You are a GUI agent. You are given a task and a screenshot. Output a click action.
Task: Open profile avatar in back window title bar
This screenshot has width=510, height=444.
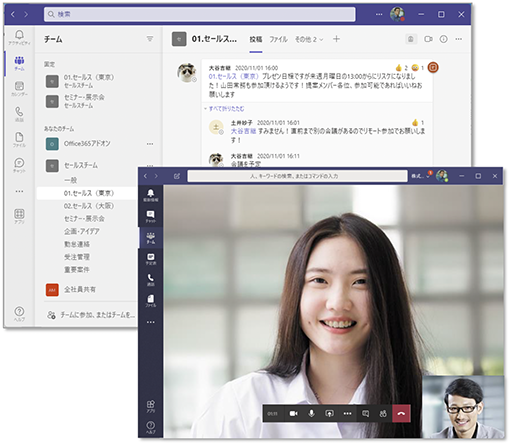click(397, 14)
